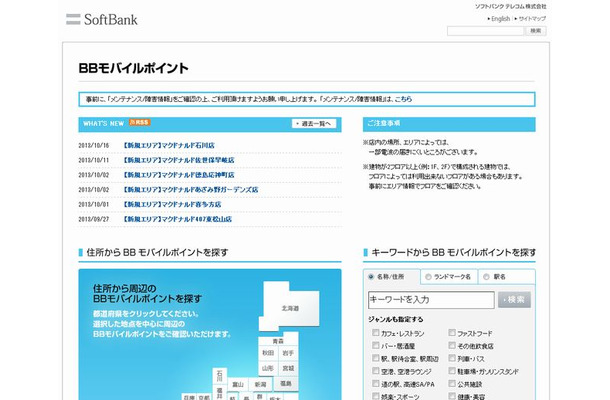
Task: Open news item マクドナルド石川店
Action: click(168, 145)
